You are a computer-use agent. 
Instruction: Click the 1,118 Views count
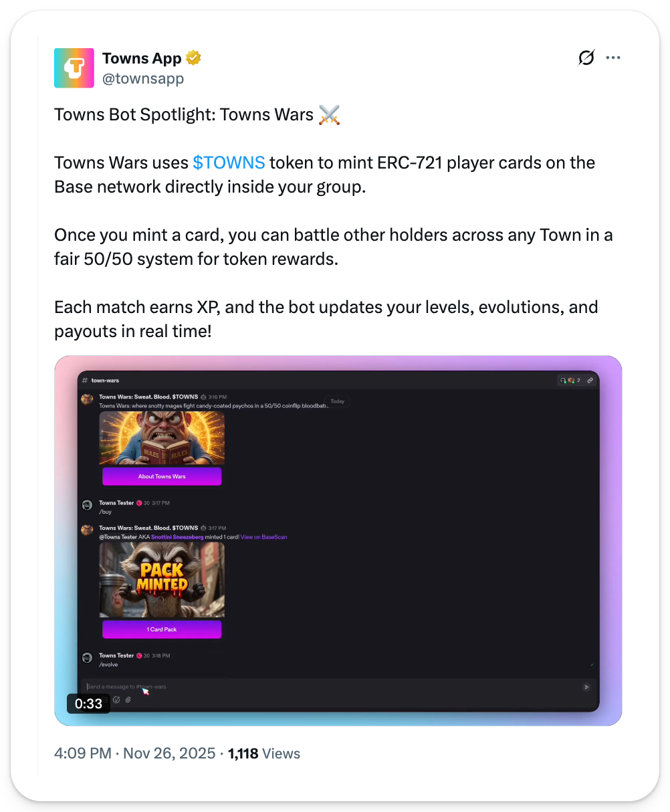tap(264, 753)
